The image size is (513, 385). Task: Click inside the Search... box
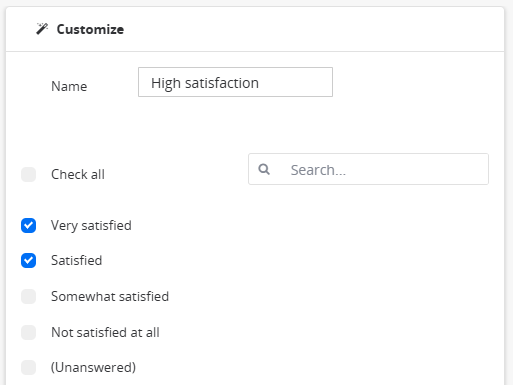click(368, 169)
